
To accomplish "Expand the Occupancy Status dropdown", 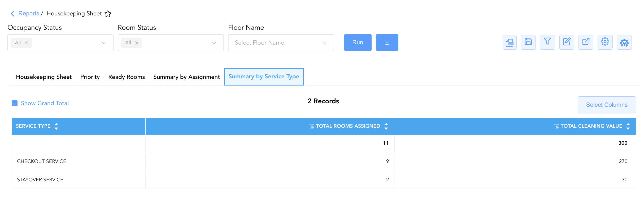I will point(104,43).
